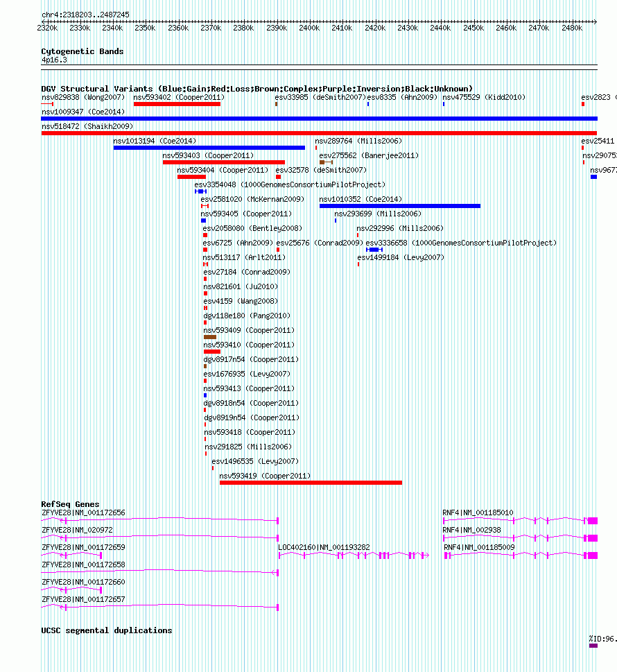Click ZFYVE28|NM_001172659 gene label

click(84, 547)
